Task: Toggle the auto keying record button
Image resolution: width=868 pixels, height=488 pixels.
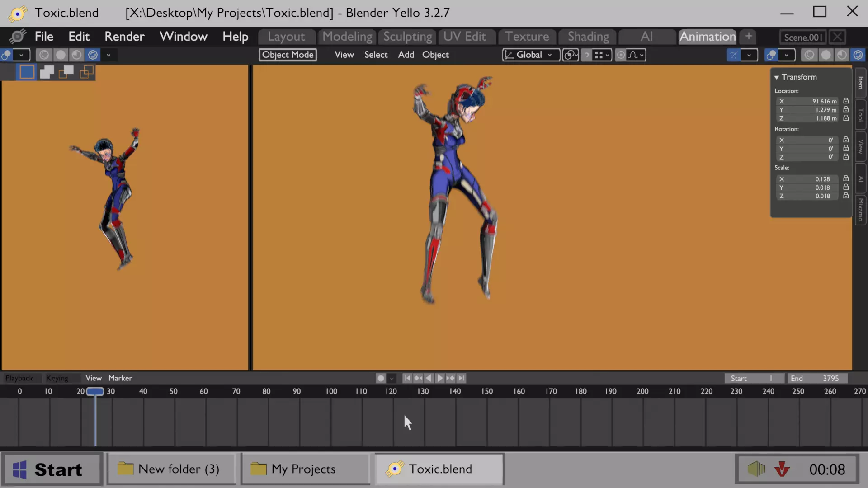Action: click(381, 378)
